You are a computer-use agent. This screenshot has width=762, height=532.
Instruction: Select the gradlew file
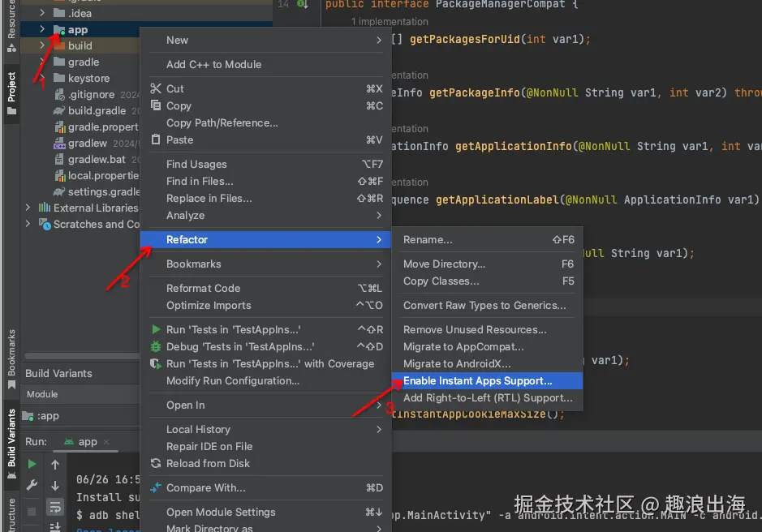[87, 143]
